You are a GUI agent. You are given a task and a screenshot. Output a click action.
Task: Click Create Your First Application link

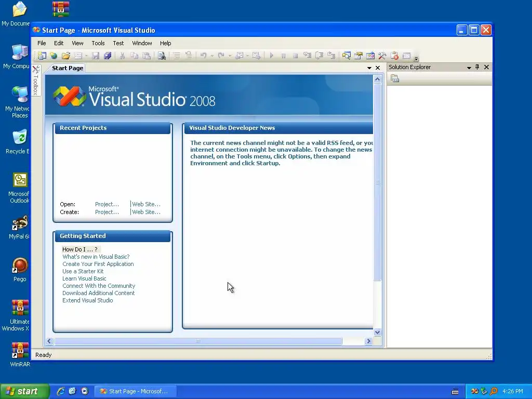pyautogui.click(x=98, y=264)
